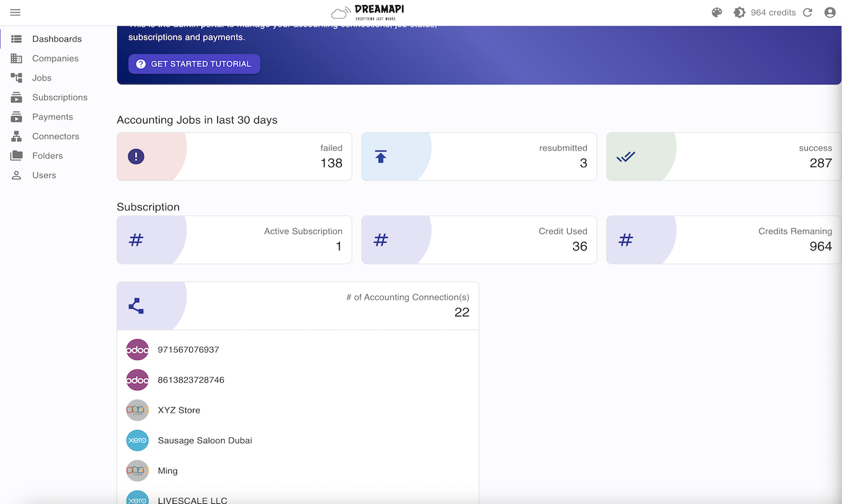Click the failed jobs exclamation icon

tap(136, 156)
